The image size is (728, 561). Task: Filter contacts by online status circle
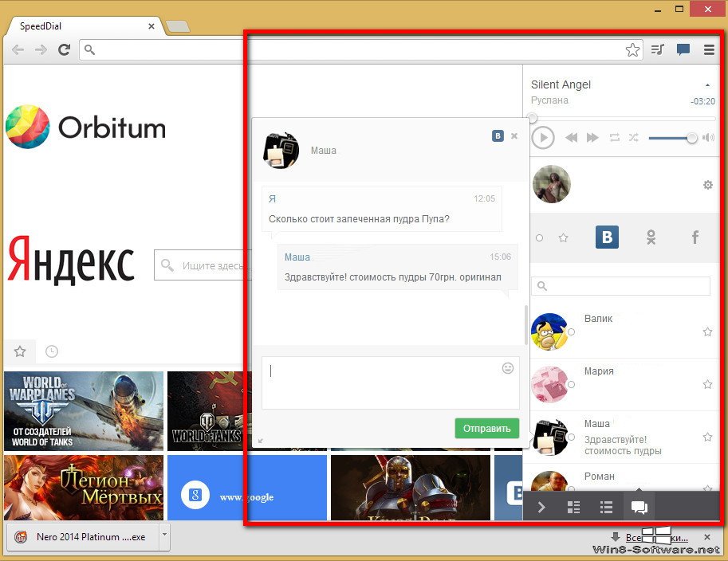coord(539,238)
